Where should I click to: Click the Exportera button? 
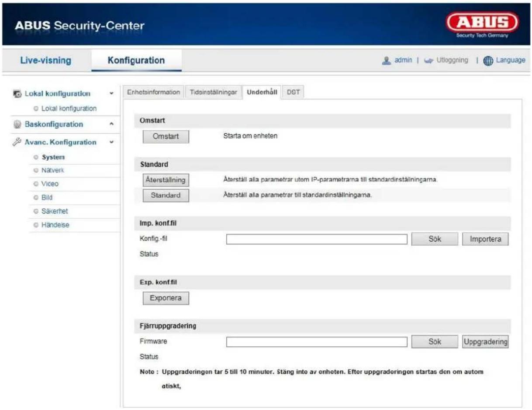pyautogui.click(x=166, y=298)
